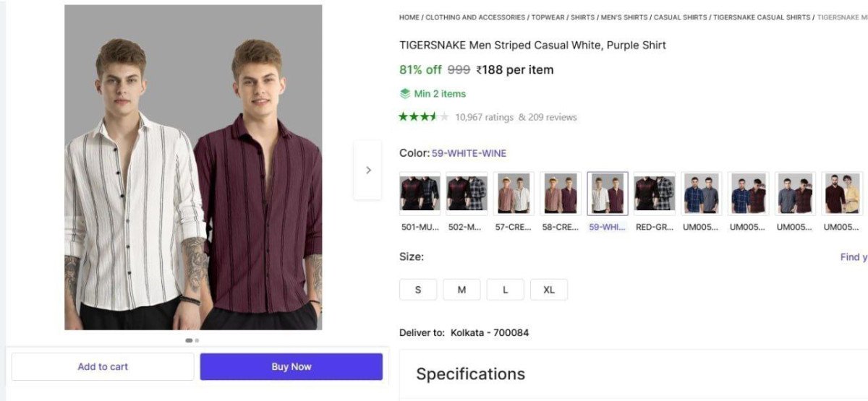868x401 pixels.
Task: Select the 502-M color variant swatch
Action: coord(467,194)
